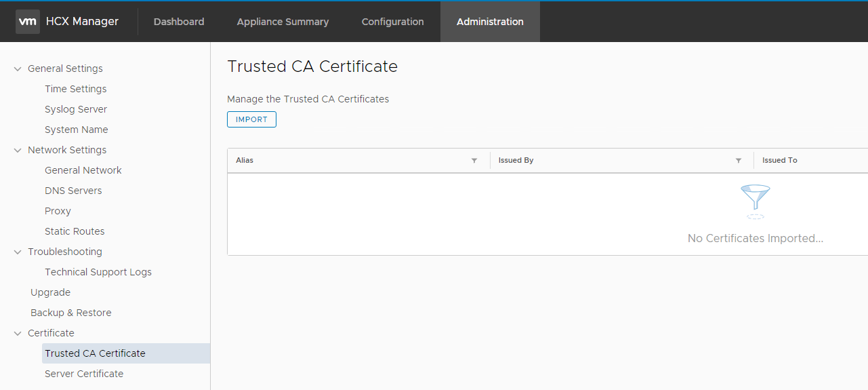Collapse the General Settings section
This screenshot has width=868, height=390.
pos(18,69)
